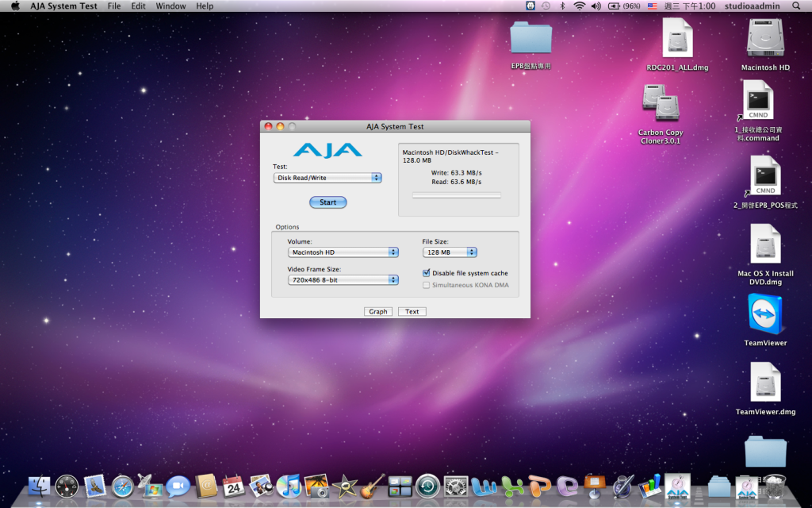Click the Text button
The height and width of the screenshot is (508, 812).
coord(412,311)
